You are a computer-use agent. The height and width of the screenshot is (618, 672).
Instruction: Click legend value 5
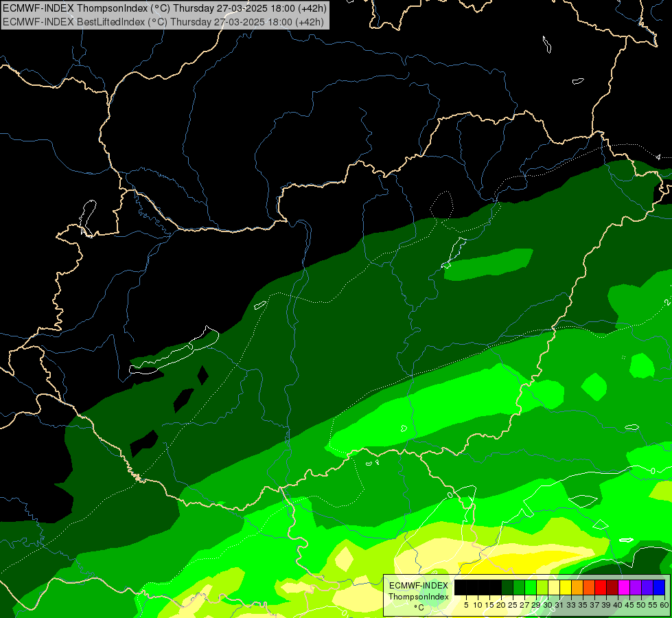pos(466,605)
